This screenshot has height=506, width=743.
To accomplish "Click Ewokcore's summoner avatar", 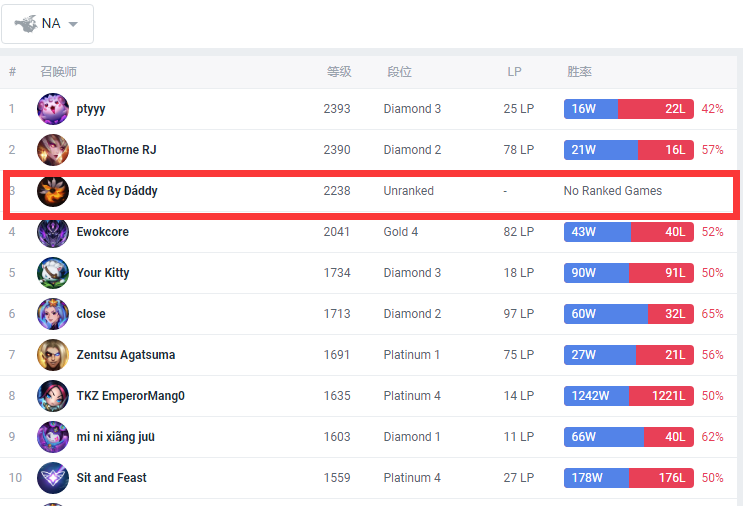I will coord(53,232).
